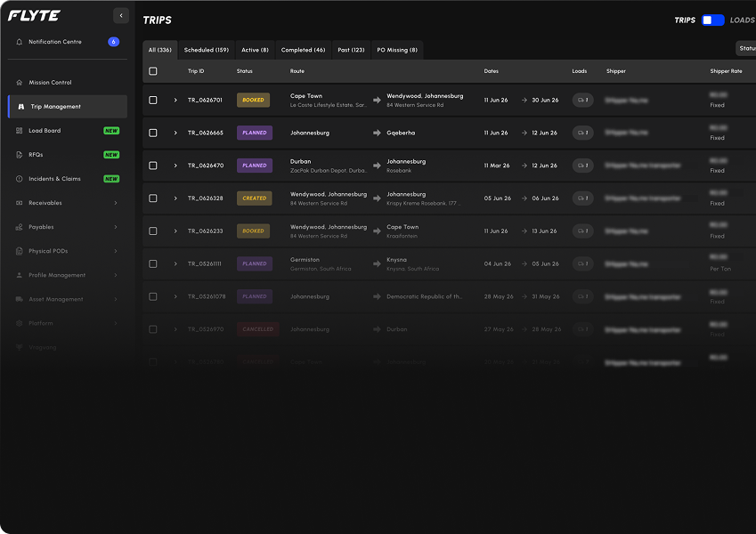Viewport: 756px width, 534px height.
Task: Click the loads truck badge for TR_05261111
Action: tap(582, 264)
